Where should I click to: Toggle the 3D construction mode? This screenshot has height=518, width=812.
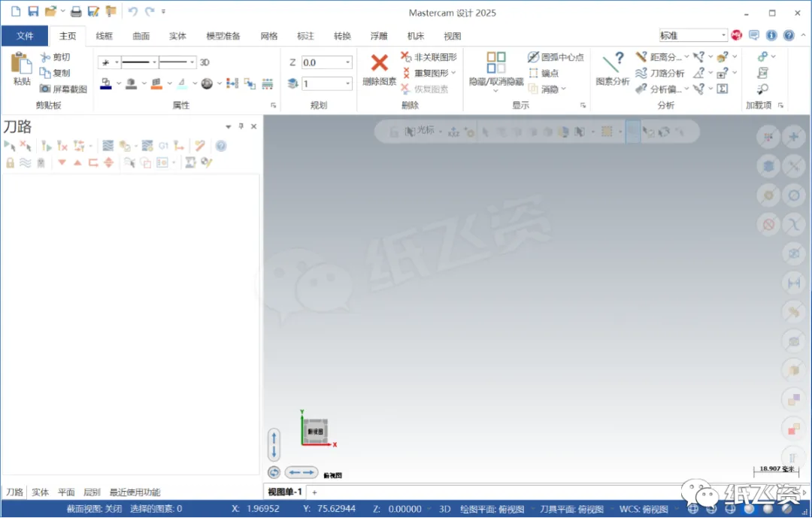point(205,62)
